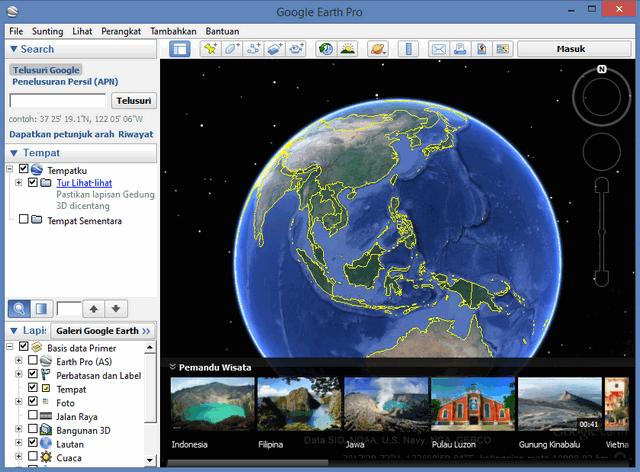The height and width of the screenshot is (472, 640).
Task: Open the Riwayat history link
Action: 136,134
